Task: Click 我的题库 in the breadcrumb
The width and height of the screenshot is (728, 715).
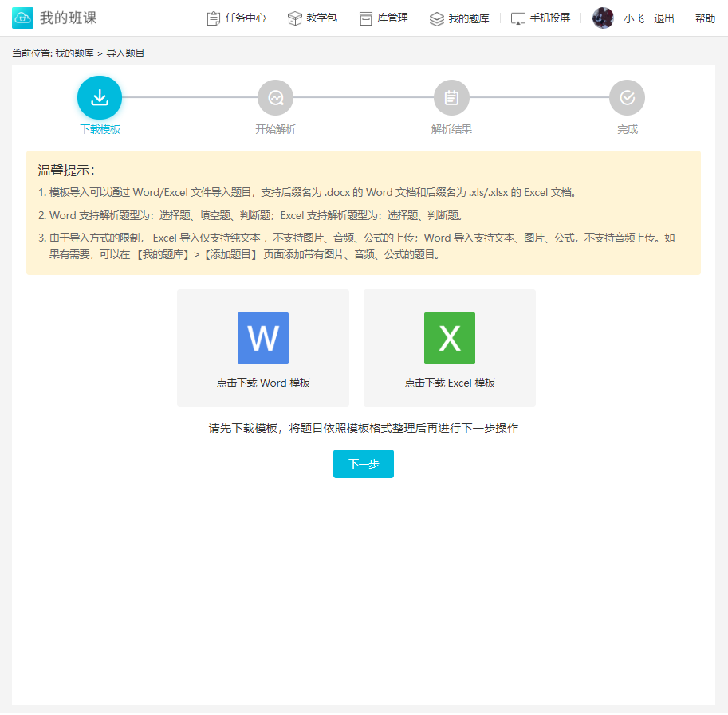Action: 74,53
